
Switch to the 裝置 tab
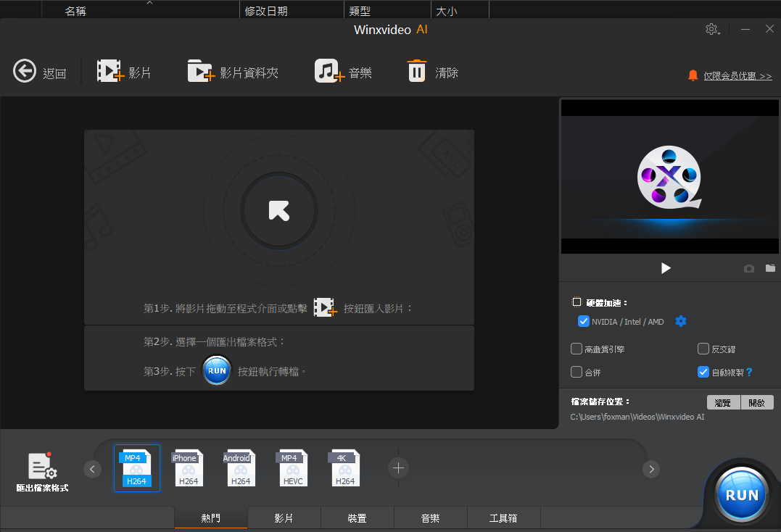point(357,518)
